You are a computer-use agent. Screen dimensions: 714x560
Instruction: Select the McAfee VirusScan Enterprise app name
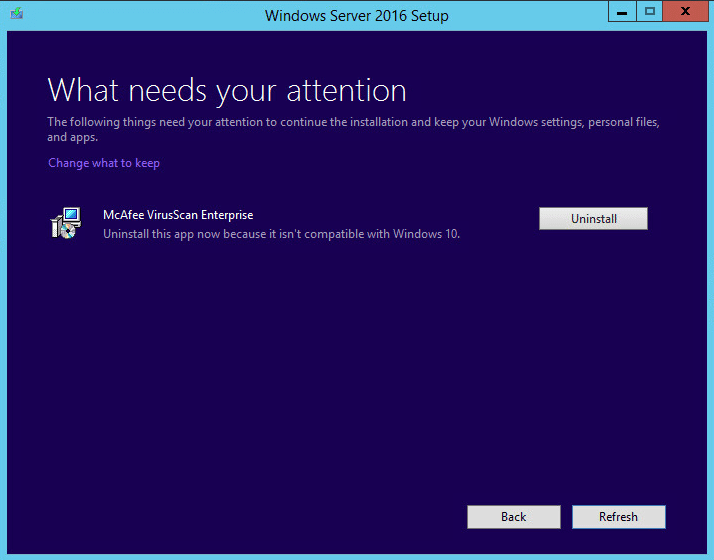(178, 215)
